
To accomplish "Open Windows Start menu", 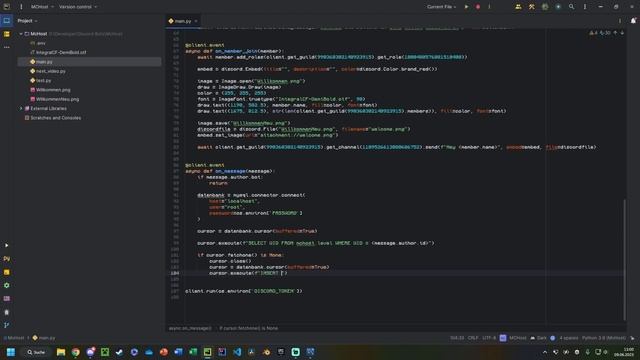I will coord(11,352).
